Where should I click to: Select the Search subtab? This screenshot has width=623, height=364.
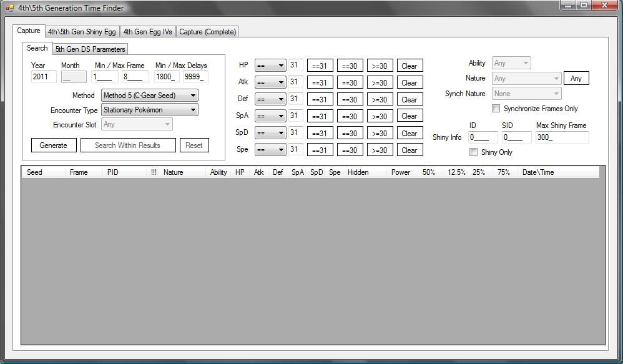point(37,48)
